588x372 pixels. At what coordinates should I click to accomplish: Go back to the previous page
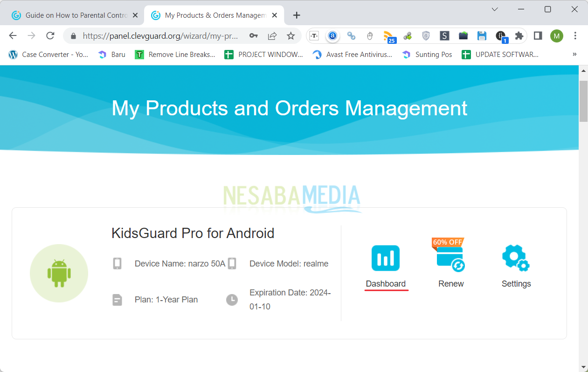[13, 35]
